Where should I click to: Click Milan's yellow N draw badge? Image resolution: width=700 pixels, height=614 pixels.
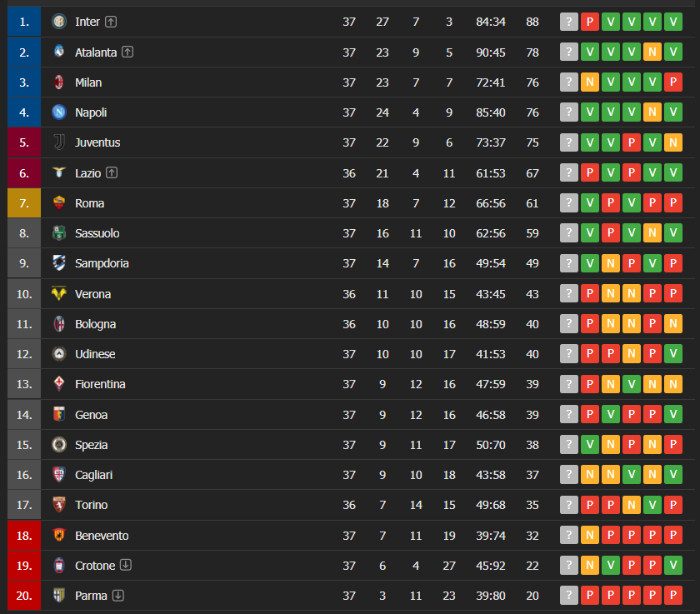(590, 82)
